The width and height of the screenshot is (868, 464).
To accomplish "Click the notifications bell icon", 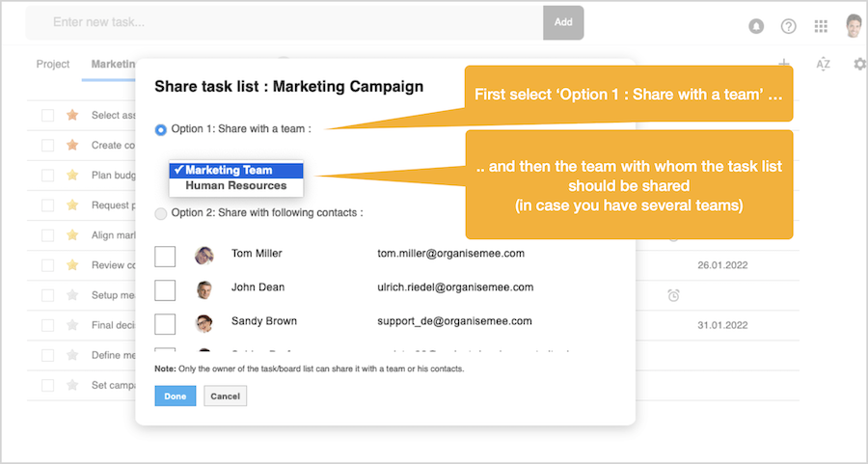I will (756, 26).
